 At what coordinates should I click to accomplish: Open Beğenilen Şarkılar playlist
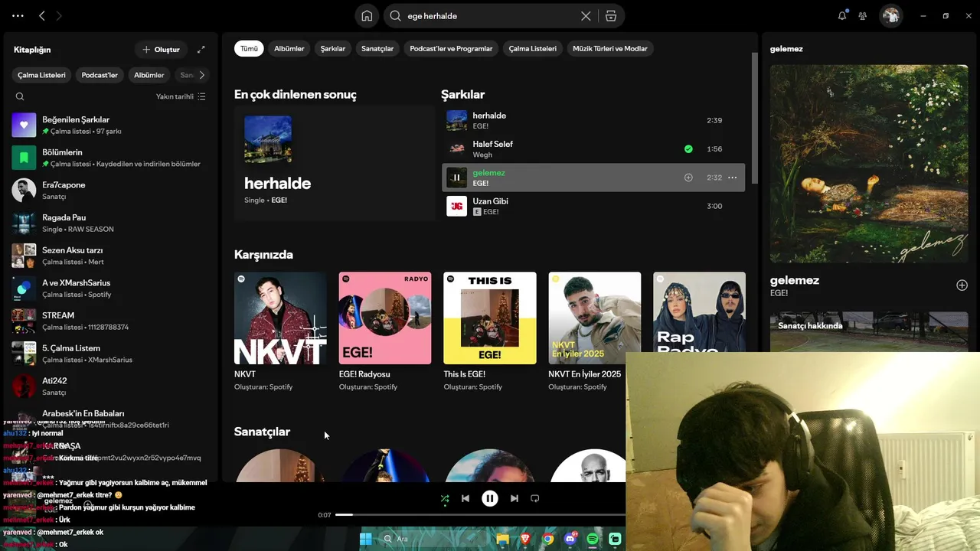[x=111, y=125]
